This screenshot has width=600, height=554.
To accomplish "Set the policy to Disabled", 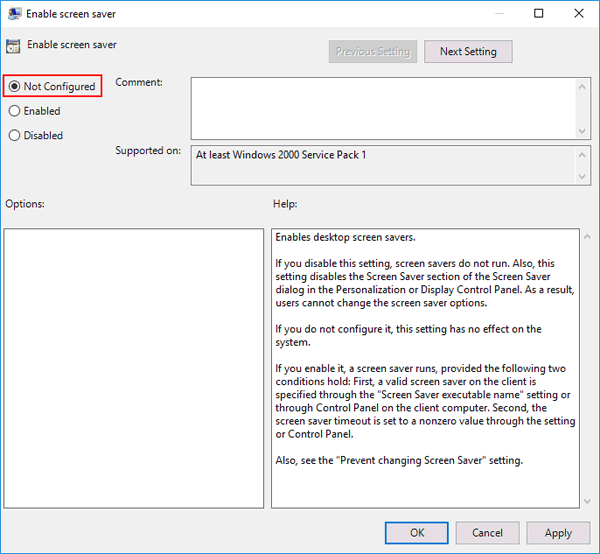I will [14, 135].
